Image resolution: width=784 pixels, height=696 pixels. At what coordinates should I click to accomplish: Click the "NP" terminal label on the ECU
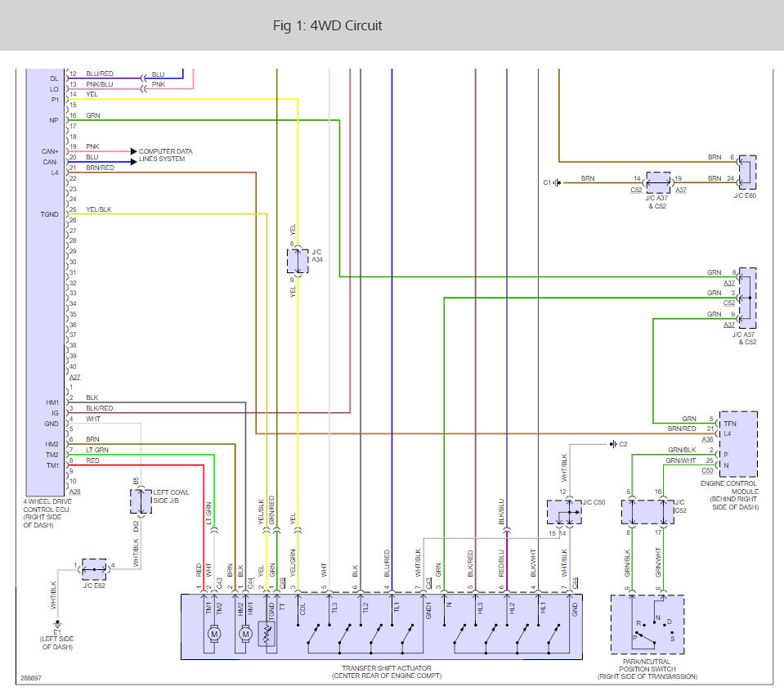pyautogui.click(x=53, y=120)
